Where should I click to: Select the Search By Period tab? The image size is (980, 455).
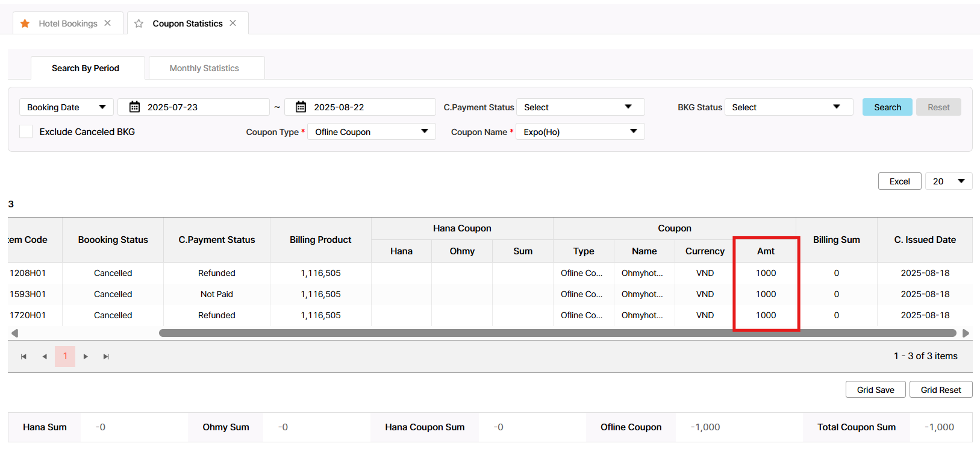tap(86, 68)
